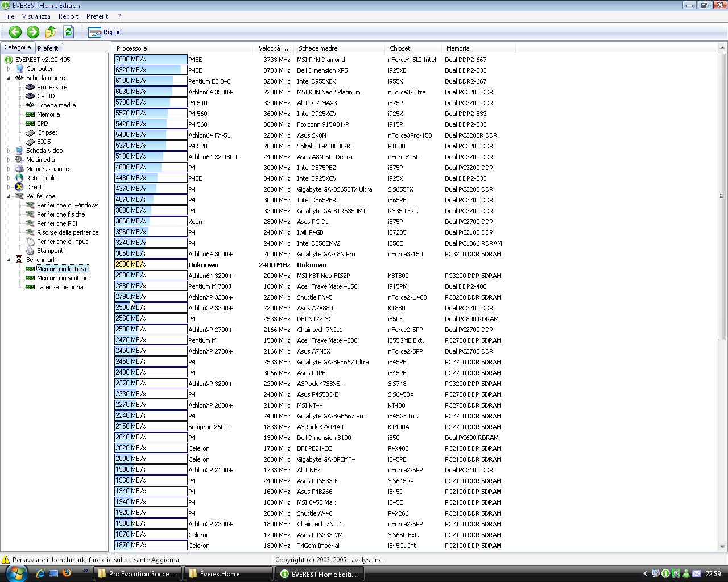Expand the DirectX tree node
728x582 pixels.
point(9,187)
